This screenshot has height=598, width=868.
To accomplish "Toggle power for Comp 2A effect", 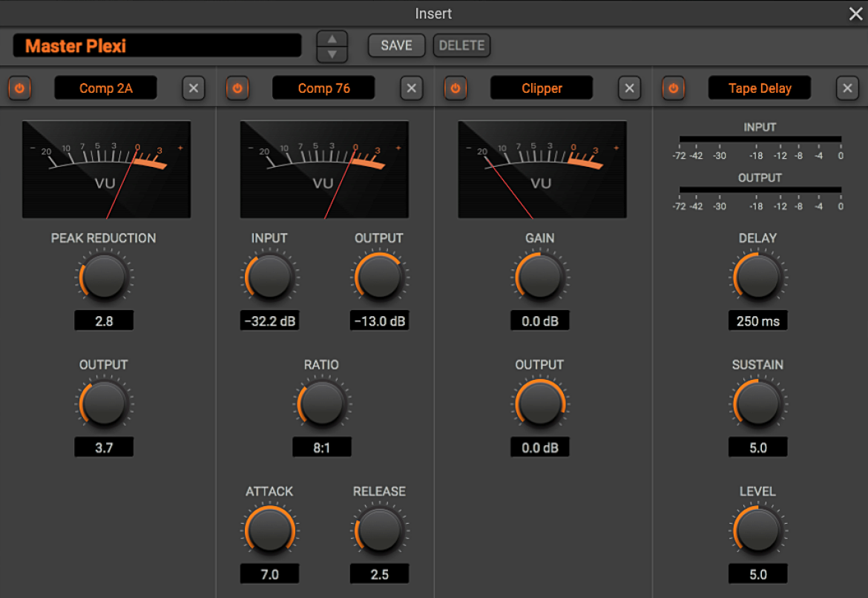I will pyautogui.click(x=19, y=88).
